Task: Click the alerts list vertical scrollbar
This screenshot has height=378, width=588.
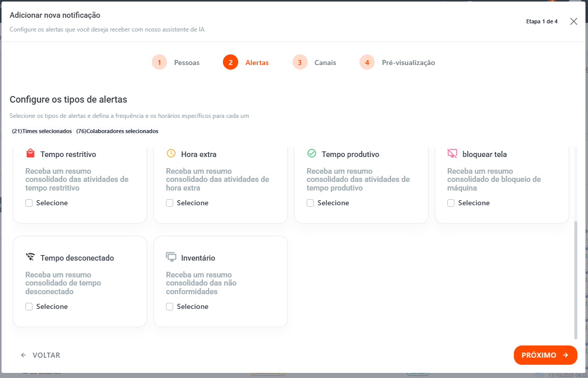Action: point(575,279)
